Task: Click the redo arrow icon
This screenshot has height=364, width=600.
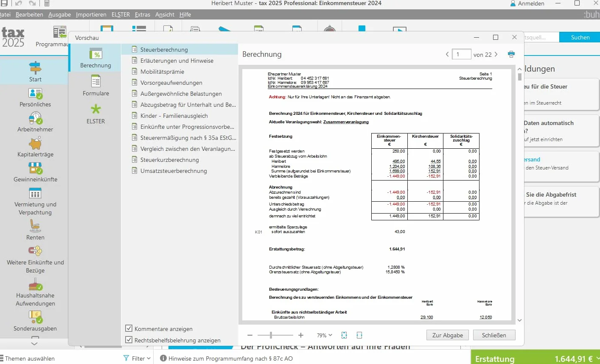Action: point(33,3)
